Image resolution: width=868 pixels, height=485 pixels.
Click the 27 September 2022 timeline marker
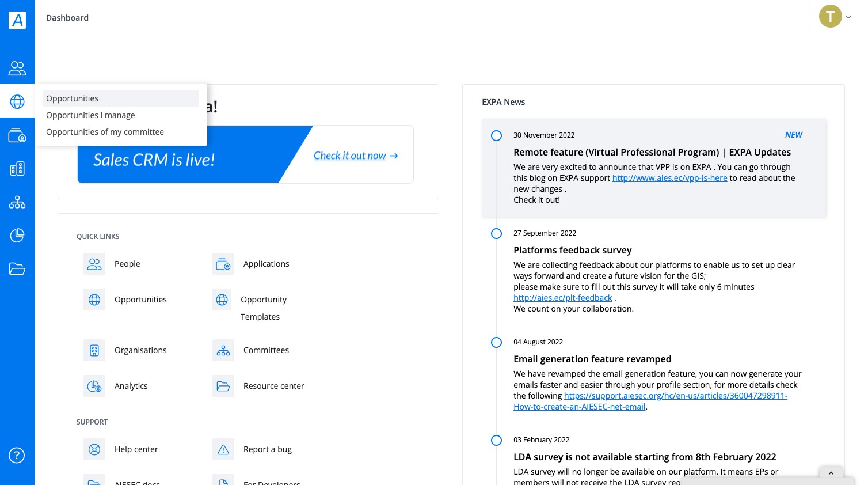tap(496, 233)
